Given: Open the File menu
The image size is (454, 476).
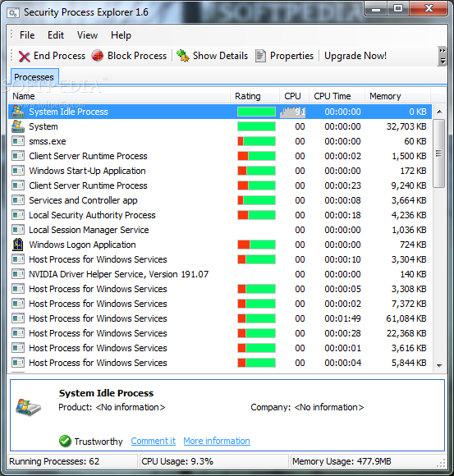Looking at the screenshot, I should click(27, 35).
